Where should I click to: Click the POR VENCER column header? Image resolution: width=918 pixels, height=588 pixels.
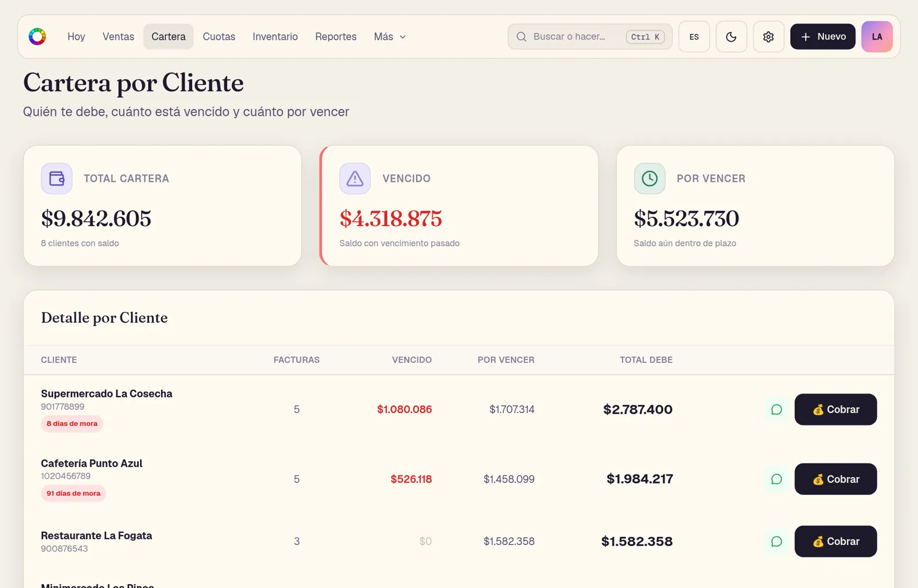pyautogui.click(x=506, y=360)
